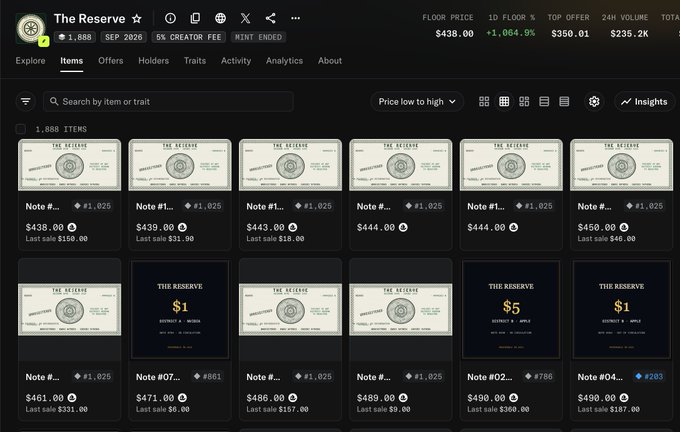Click Last sale $150.00 text
The height and width of the screenshot is (432, 680).
click(x=56, y=239)
